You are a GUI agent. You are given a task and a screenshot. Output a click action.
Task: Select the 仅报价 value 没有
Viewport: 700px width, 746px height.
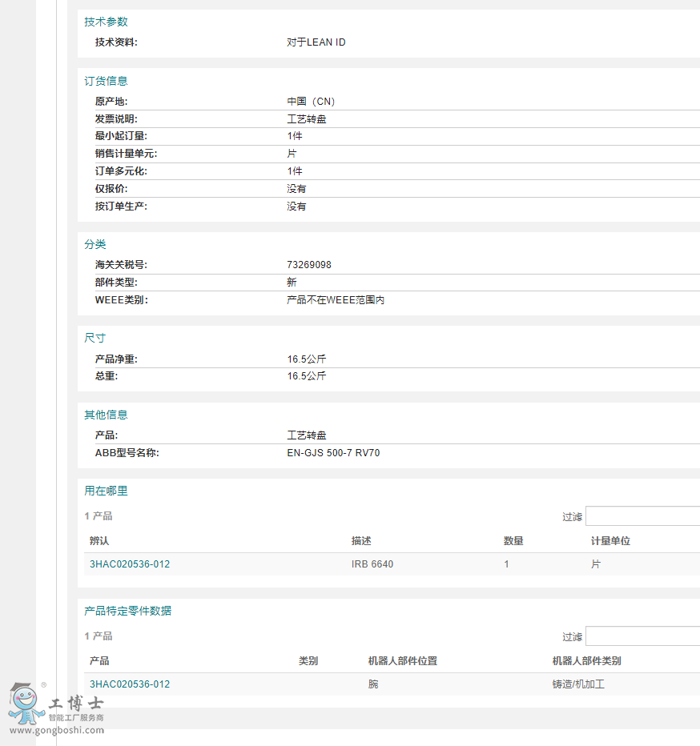pos(296,189)
